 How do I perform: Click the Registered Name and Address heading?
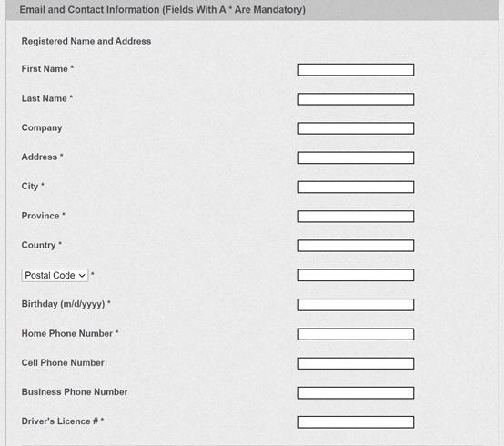click(86, 41)
